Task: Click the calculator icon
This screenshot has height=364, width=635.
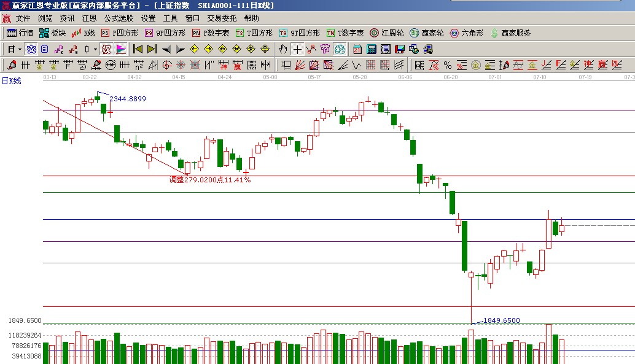Action: [x=371, y=49]
